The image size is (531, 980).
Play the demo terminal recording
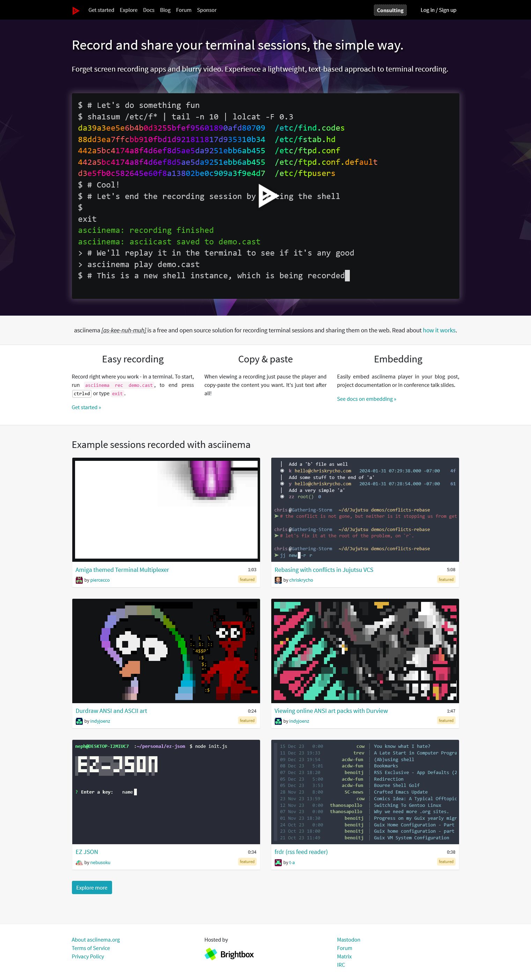click(x=268, y=196)
